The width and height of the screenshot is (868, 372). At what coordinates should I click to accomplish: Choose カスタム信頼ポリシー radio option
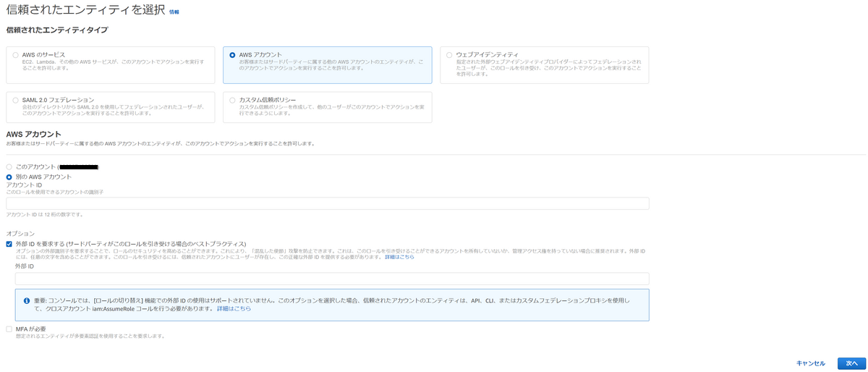(232, 100)
